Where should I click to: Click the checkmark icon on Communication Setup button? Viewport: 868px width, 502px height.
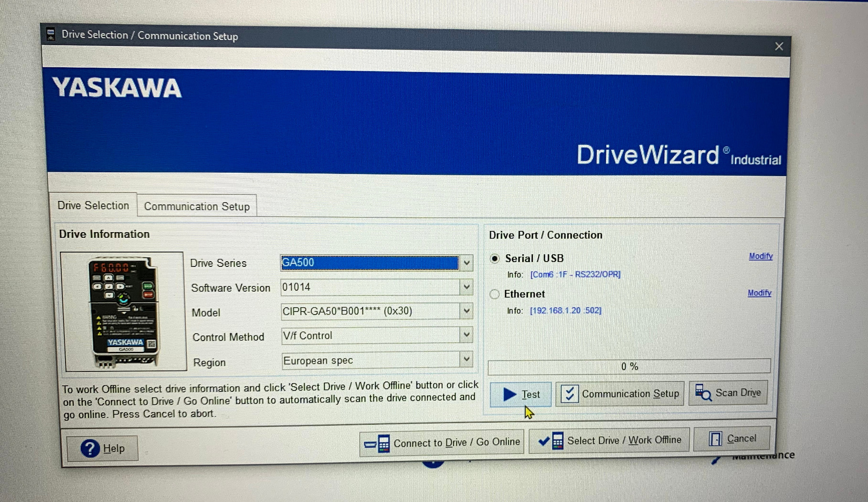point(569,394)
